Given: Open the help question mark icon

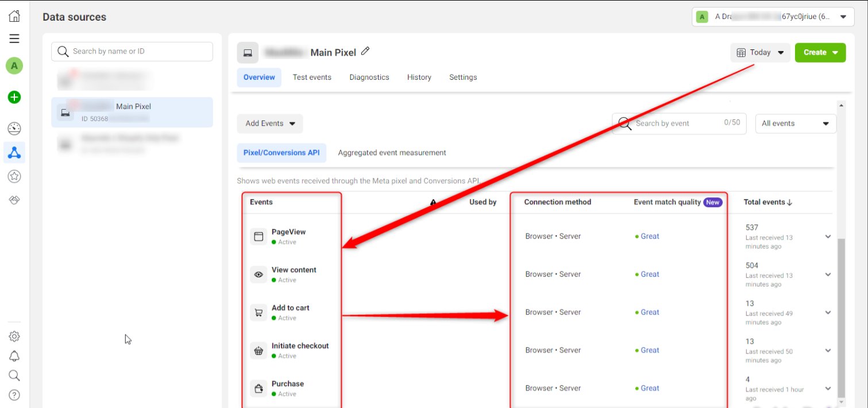Looking at the screenshot, I should (x=14, y=395).
